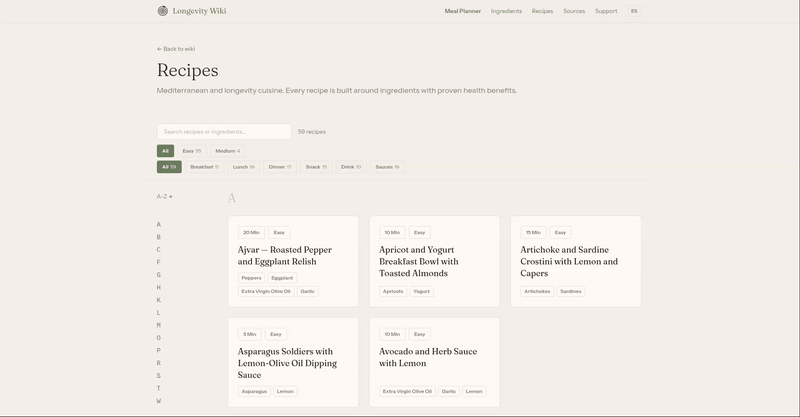Viewport: 800px width, 417px height.
Task: Select the All 59 meal type filter
Action: tap(169, 167)
